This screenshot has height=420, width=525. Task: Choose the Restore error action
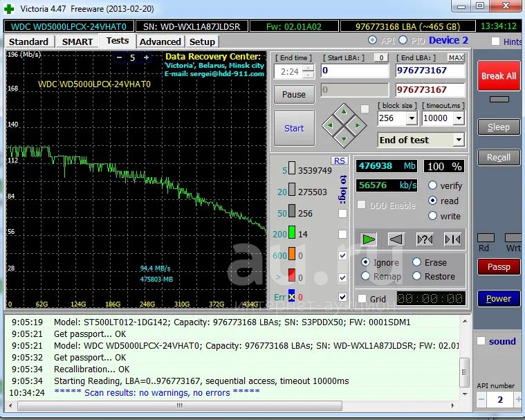(x=416, y=276)
